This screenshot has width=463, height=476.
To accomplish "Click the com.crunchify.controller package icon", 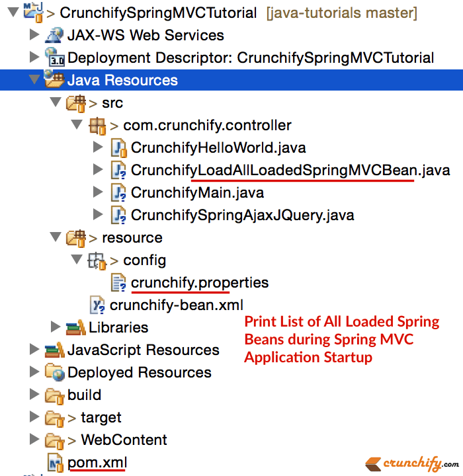I will 97,126.
